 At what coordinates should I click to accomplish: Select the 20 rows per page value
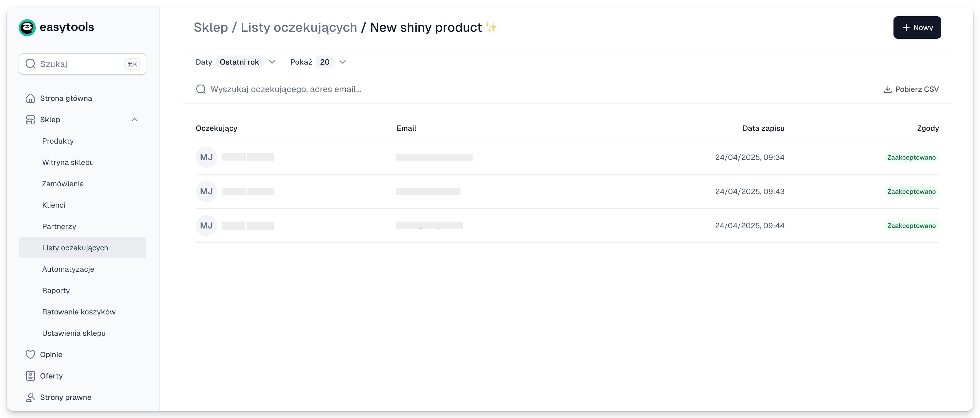click(324, 62)
